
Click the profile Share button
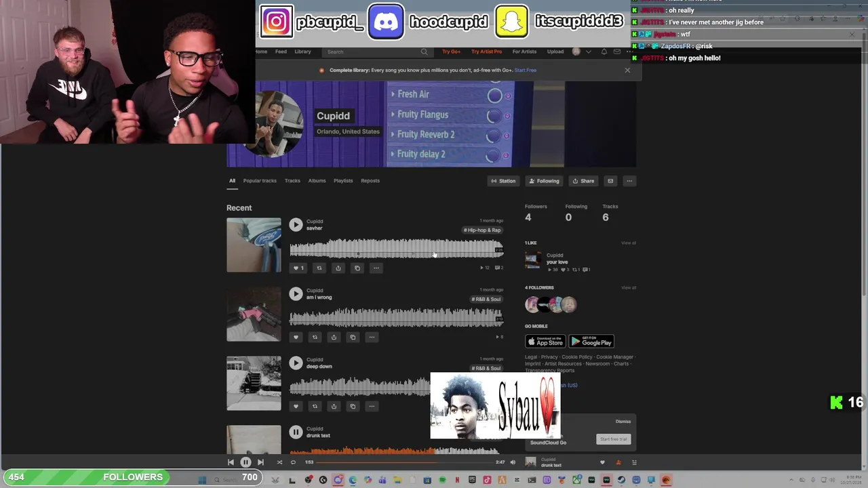coord(583,181)
